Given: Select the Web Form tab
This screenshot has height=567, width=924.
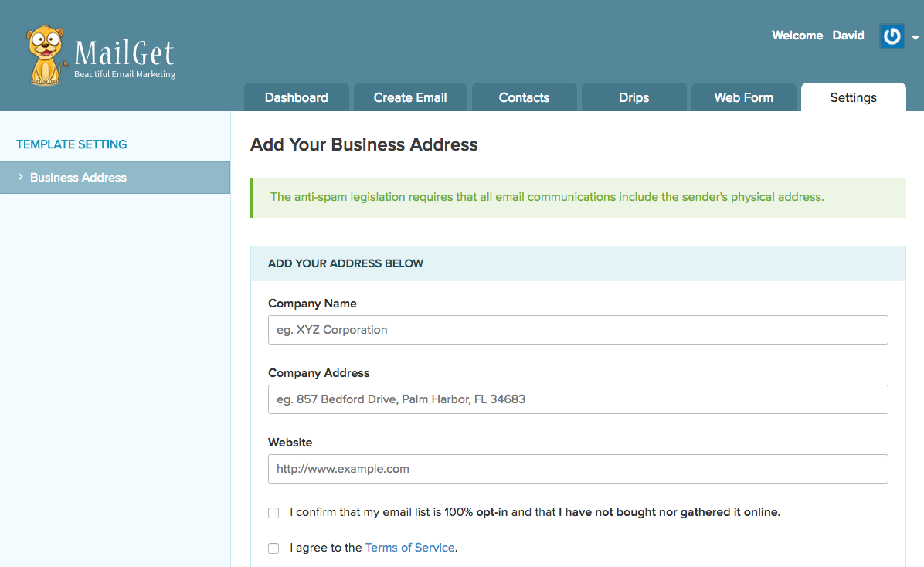Looking at the screenshot, I should coord(743,98).
